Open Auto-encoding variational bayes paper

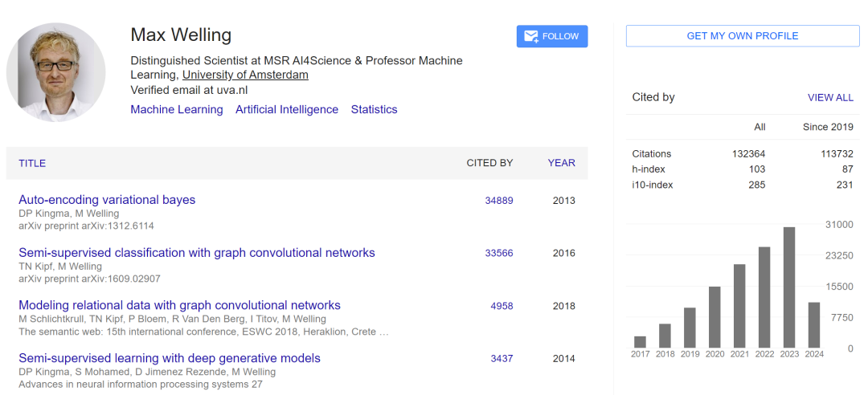point(107,200)
